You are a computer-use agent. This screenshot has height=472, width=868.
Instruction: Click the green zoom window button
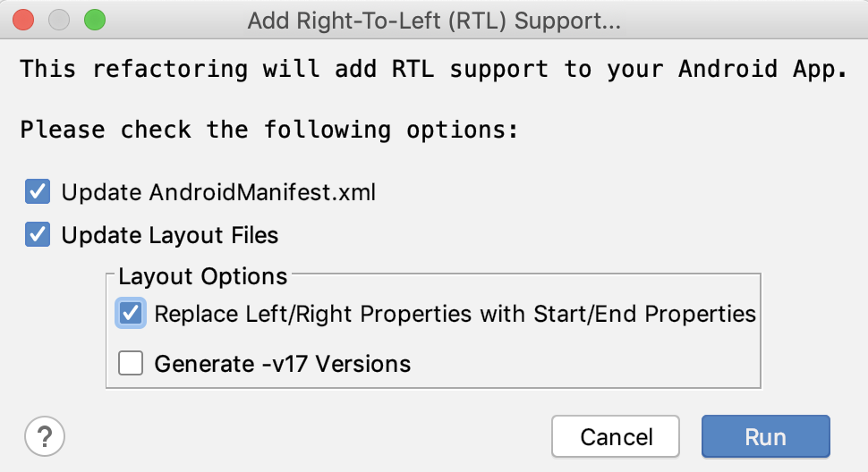click(93, 19)
